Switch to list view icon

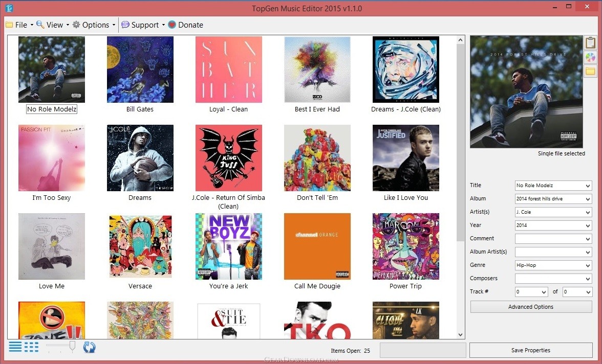pyautogui.click(x=15, y=347)
